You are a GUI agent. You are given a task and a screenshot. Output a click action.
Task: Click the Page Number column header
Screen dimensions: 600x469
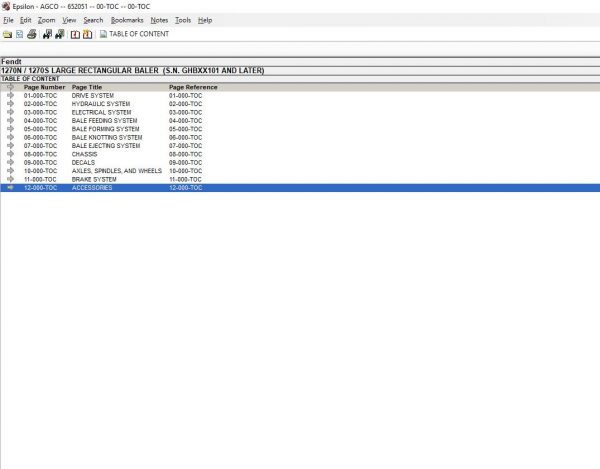pyautogui.click(x=44, y=87)
